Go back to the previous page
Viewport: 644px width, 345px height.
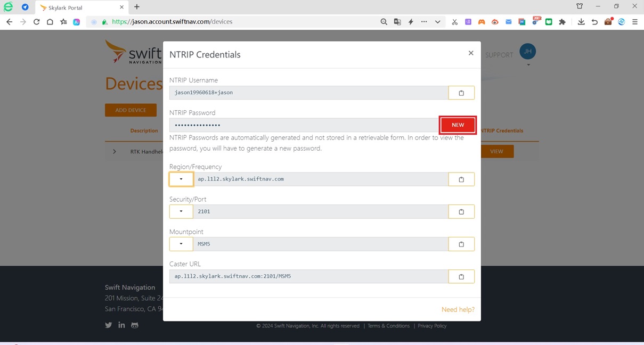(x=9, y=22)
